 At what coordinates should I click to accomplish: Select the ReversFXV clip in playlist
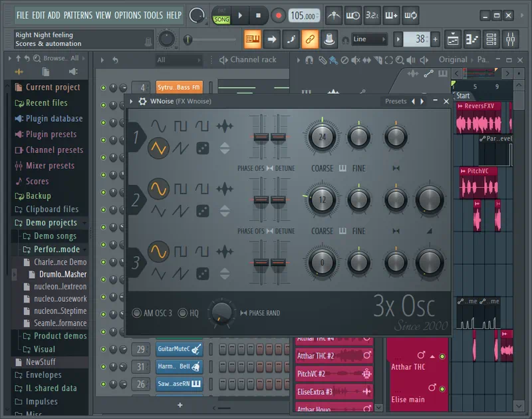point(479,118)
